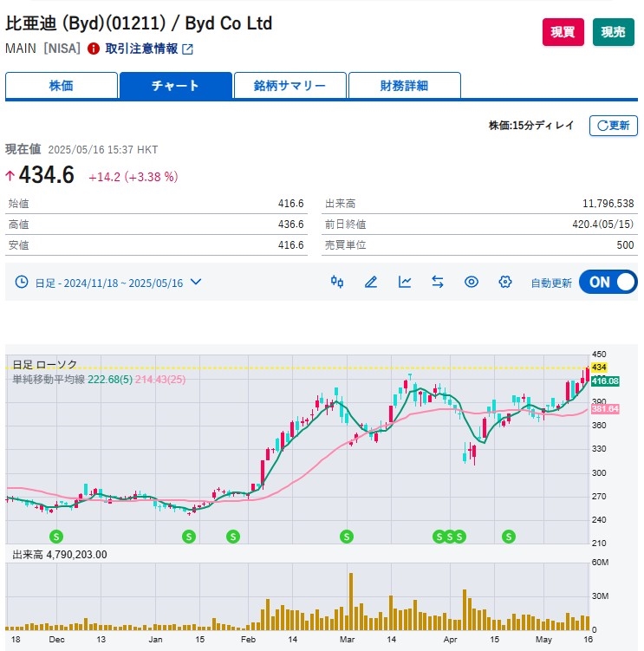Click the S marker just before 15 January
The height and width of the screenshot is (651, 644).
click(189, 537)
